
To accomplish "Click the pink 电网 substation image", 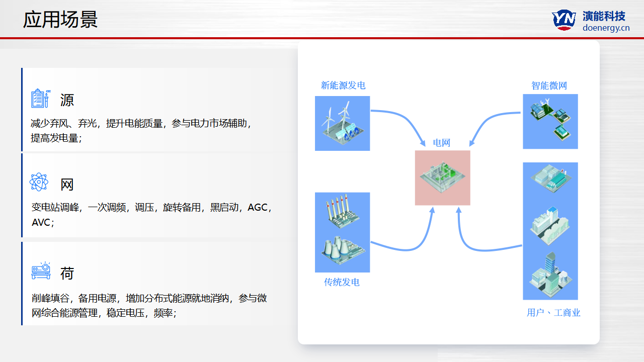I will pos(442,177).
